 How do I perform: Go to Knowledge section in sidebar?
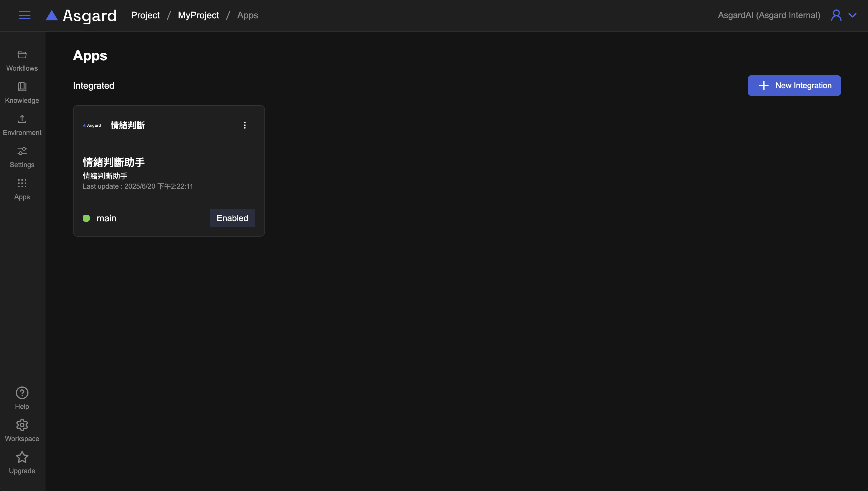coord(22,93)
